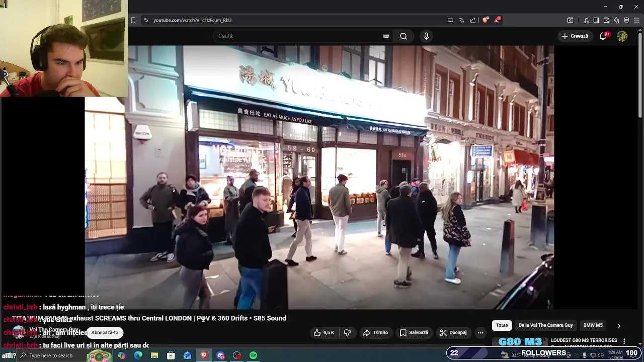Click the Salvează save button

coord(414,333)
